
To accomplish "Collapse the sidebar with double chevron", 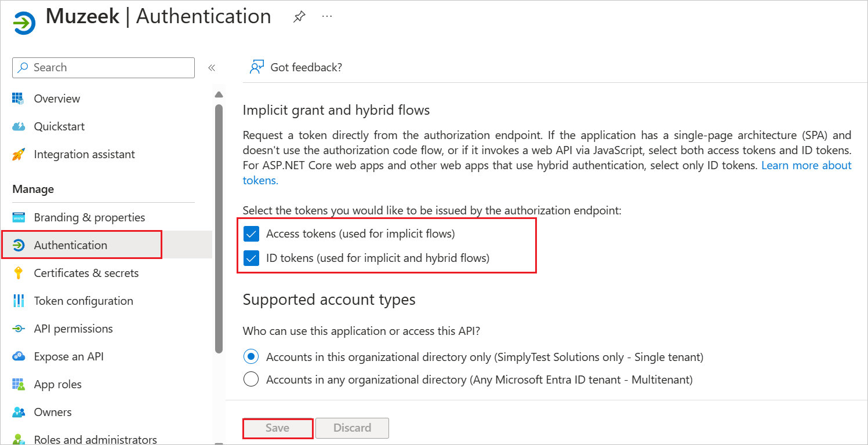I will tap(212, 68).
